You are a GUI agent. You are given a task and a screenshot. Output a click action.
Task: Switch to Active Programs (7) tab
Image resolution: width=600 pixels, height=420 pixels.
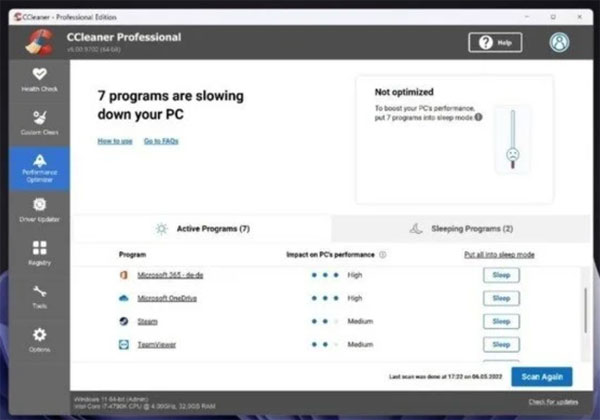coord(202,229)
